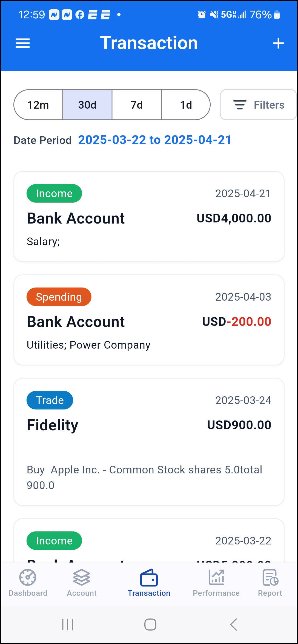Viewport: 298px width, 644px height.
Task: Tap the Android home button
Action: click(x=150, y=625)
